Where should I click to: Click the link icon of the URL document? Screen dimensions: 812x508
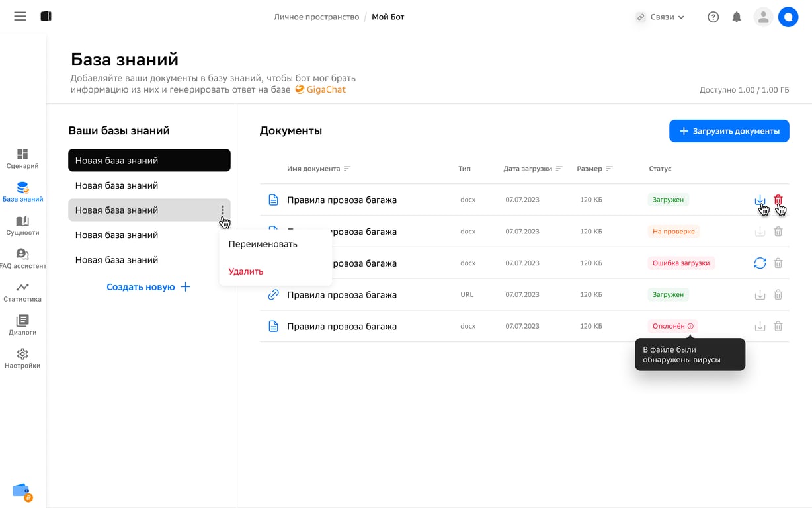click(273, 295)
